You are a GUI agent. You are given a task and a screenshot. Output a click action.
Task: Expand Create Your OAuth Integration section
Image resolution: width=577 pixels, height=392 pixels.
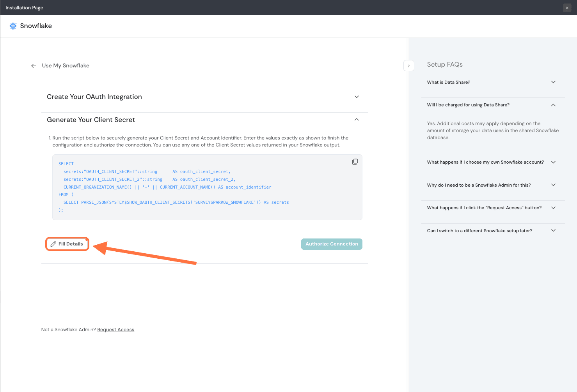[356, 97]
